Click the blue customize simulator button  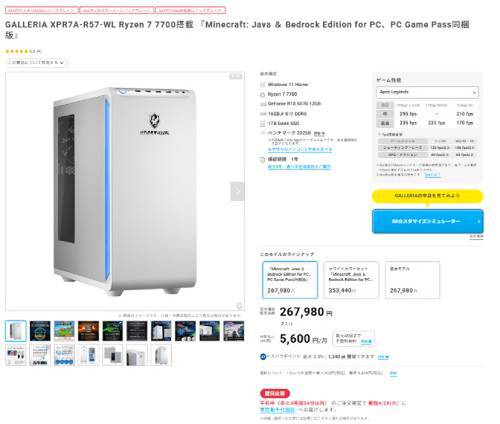pos(428,221)
